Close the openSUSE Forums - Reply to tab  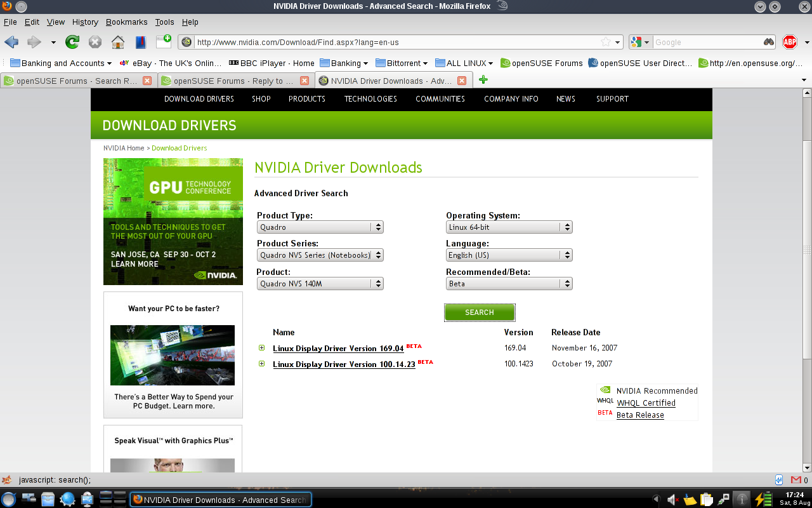pos(304,81)
